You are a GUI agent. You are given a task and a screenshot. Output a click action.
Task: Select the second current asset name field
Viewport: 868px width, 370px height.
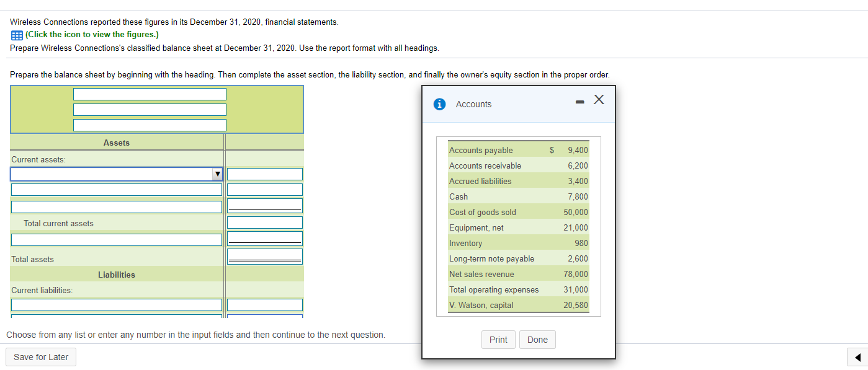point(117,190)
